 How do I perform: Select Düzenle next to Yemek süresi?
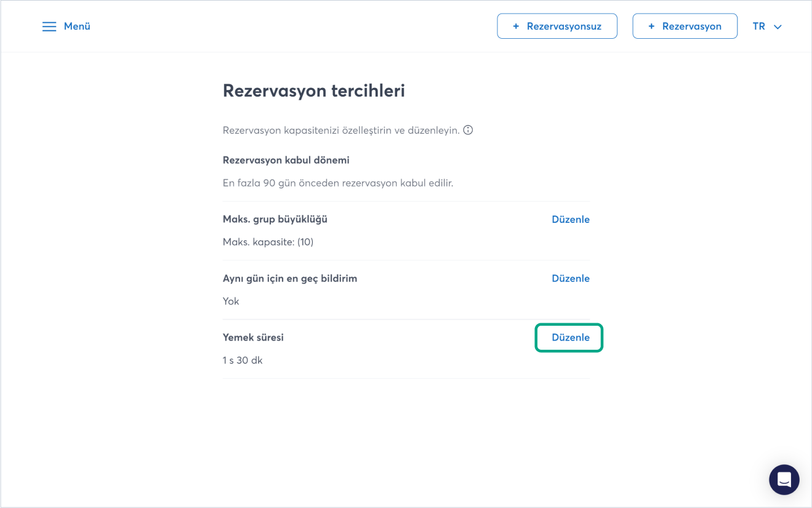pos(570,337)
